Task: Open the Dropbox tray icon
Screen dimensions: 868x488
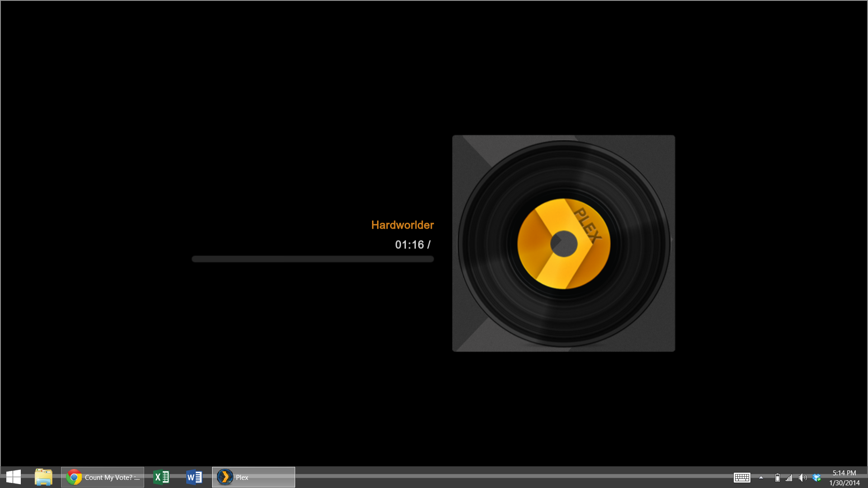Action: (816, 478)
